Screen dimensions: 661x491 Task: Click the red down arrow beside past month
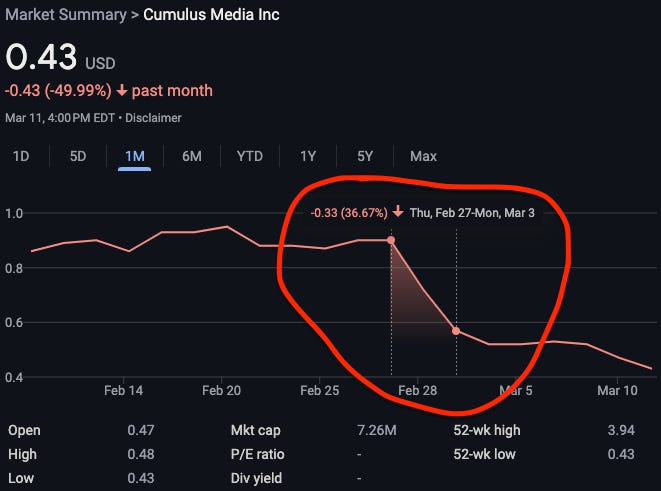(122, 90)
